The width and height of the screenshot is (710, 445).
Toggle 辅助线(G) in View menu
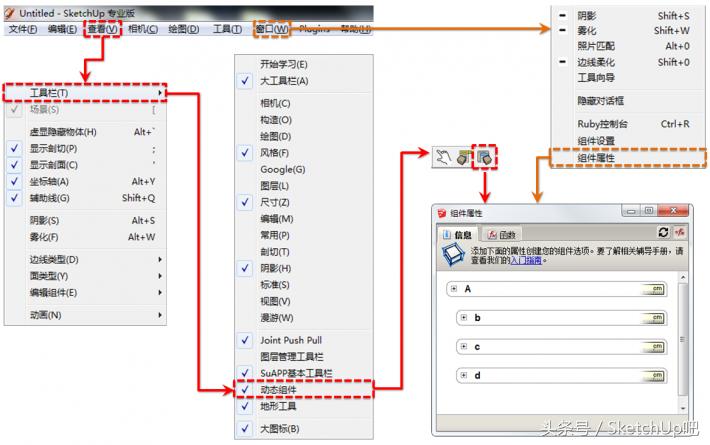pyautogui.click(x=14, y=198)
